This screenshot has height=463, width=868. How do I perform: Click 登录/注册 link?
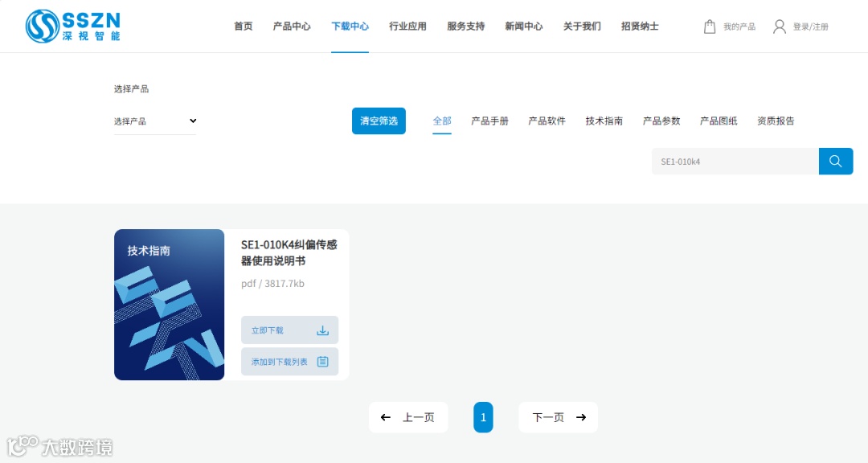pos(810,27)
